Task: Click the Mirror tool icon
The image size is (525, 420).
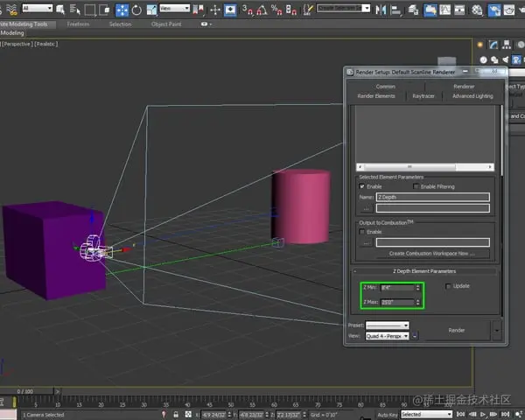Action: [381, 10]
